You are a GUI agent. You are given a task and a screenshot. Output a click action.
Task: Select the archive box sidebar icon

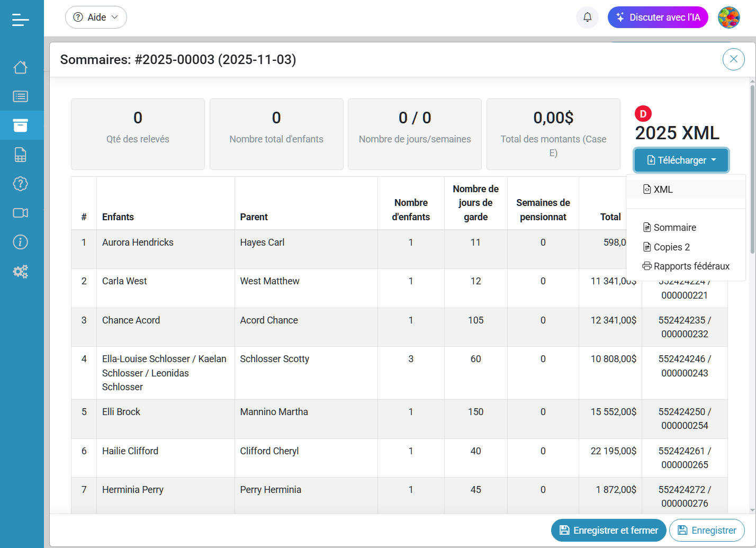tap(20, 125)
